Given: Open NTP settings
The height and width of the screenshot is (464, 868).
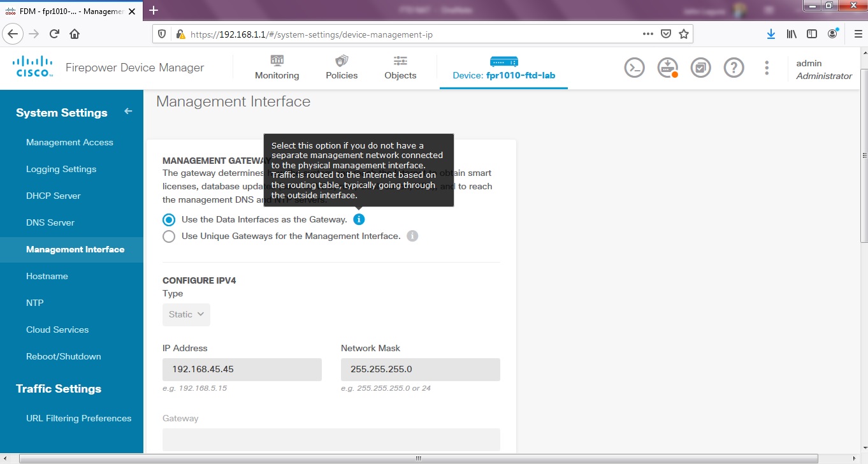Looking at the screenshot, I should tap(35, 303).
